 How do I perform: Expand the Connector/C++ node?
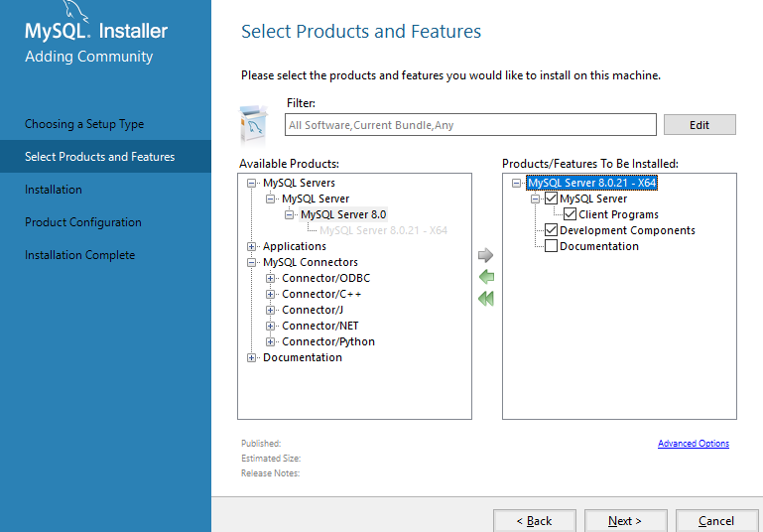click(x=270, y=294)
